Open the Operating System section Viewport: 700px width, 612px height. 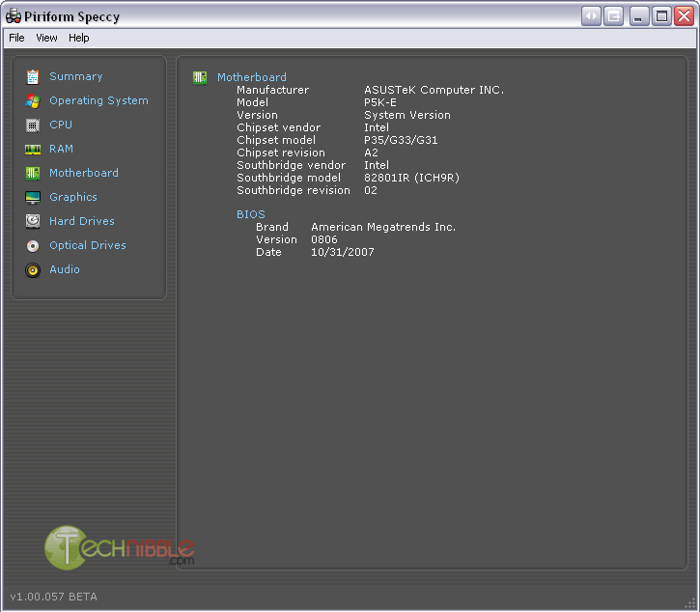(98, 101)
